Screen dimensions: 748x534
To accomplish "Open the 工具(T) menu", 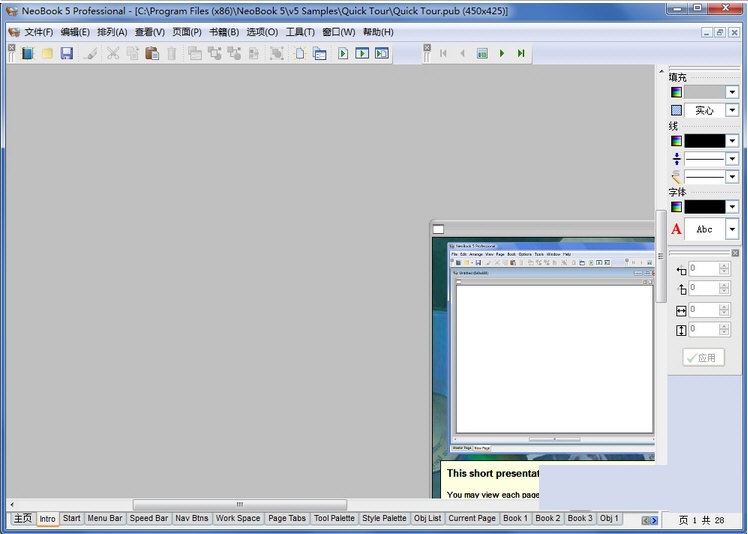I will click(x=300, y=32).
